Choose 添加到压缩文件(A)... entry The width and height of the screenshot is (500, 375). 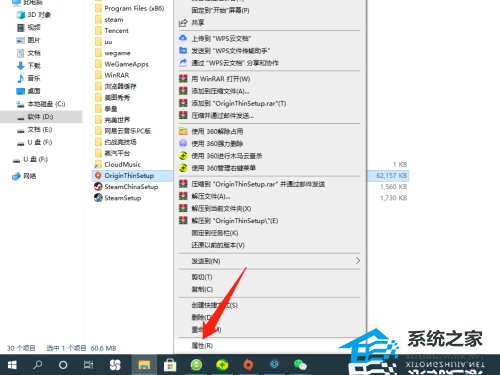[214, 91]
